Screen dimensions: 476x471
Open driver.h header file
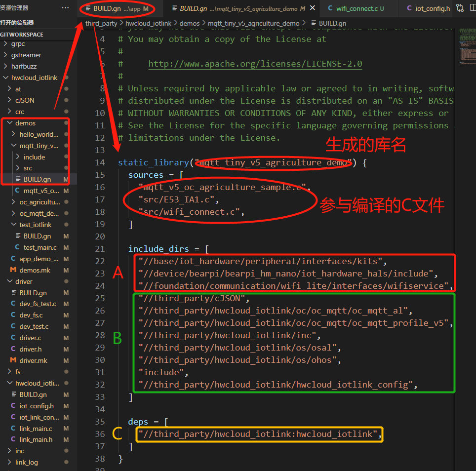click(x=38, y=349)
